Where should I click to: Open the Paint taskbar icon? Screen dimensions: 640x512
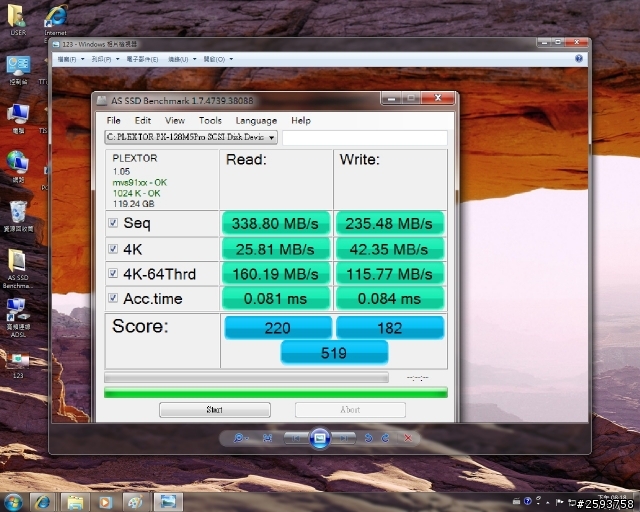click(136, 502)
